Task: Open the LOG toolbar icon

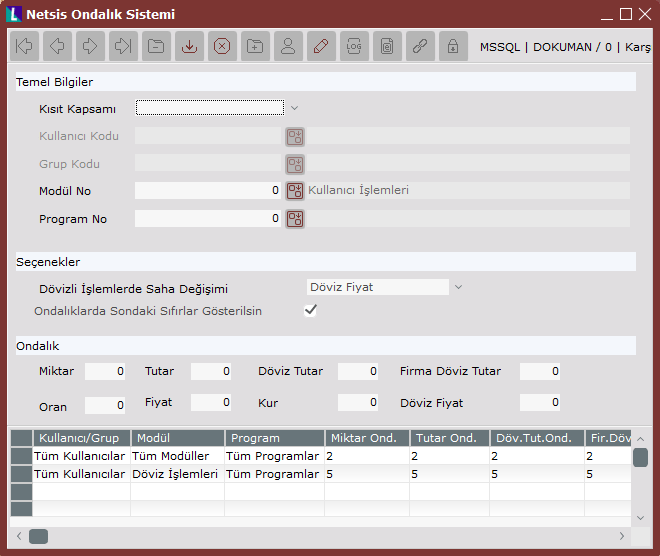Action: pos(354,46)
